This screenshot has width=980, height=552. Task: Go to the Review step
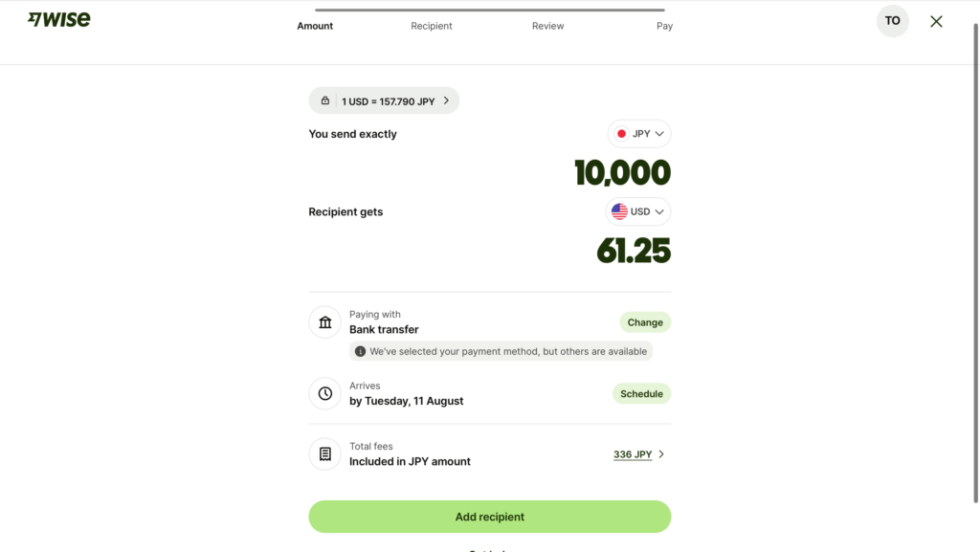tap(547, 26)
